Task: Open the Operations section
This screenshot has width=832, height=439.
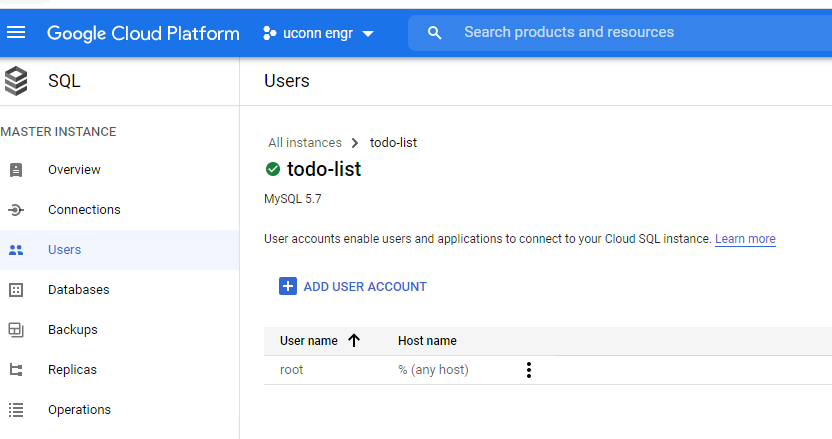Action: [79, 410]
